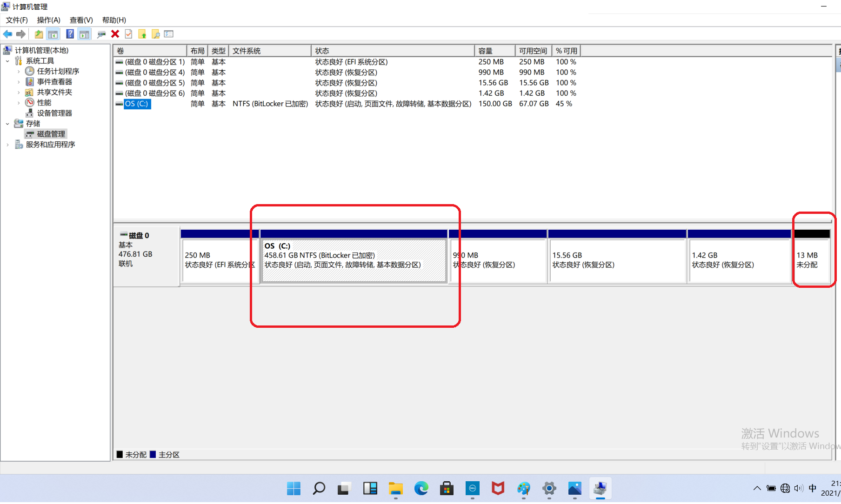Screen dimensions: 841x504
Task: Click the folder with magnifying glass icon
Action: point(156,34)
